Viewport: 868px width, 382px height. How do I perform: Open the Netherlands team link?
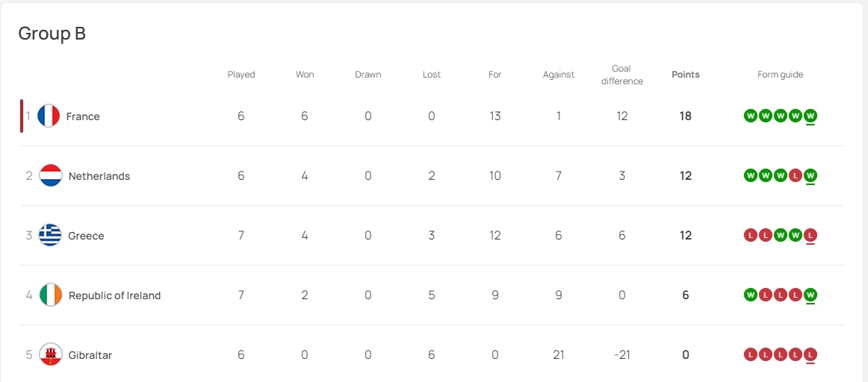[99, 176]
